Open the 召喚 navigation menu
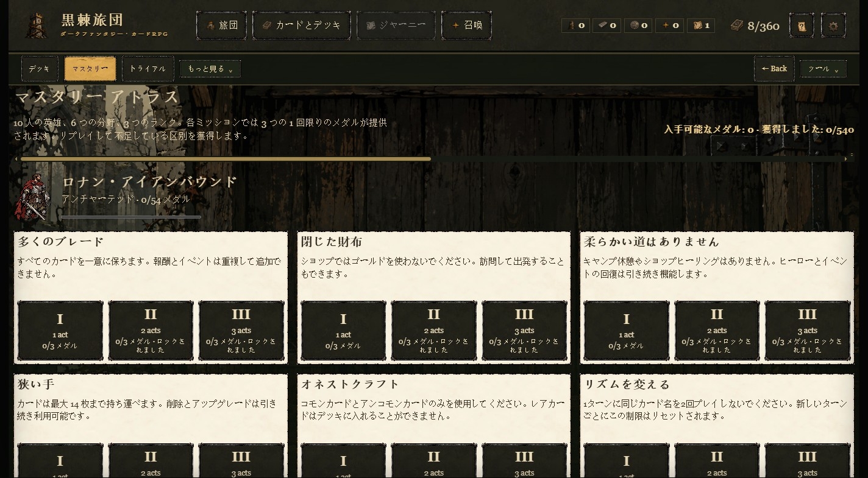This screenshot has height=478, width=868. [x=467, y=26]
